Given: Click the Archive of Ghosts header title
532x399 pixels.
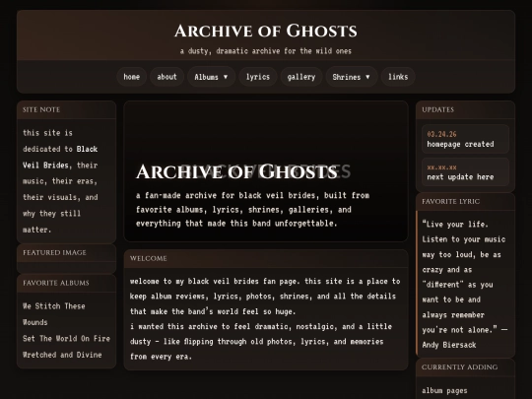Looking at the screenshot, I should [x=266, y=31].
